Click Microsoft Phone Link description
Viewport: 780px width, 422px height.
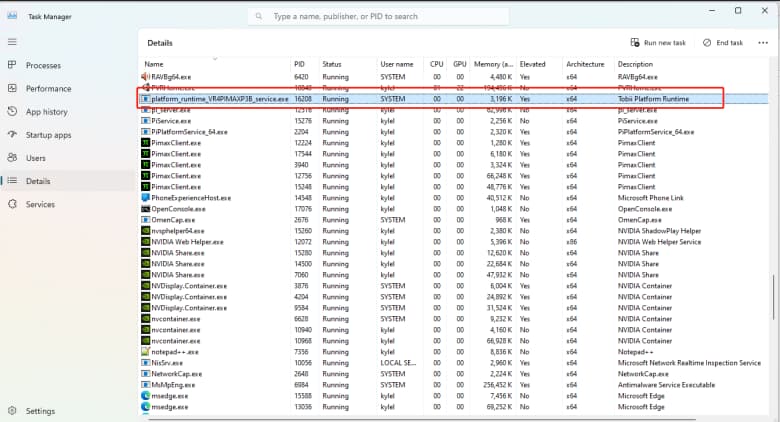tap(651, 198)
